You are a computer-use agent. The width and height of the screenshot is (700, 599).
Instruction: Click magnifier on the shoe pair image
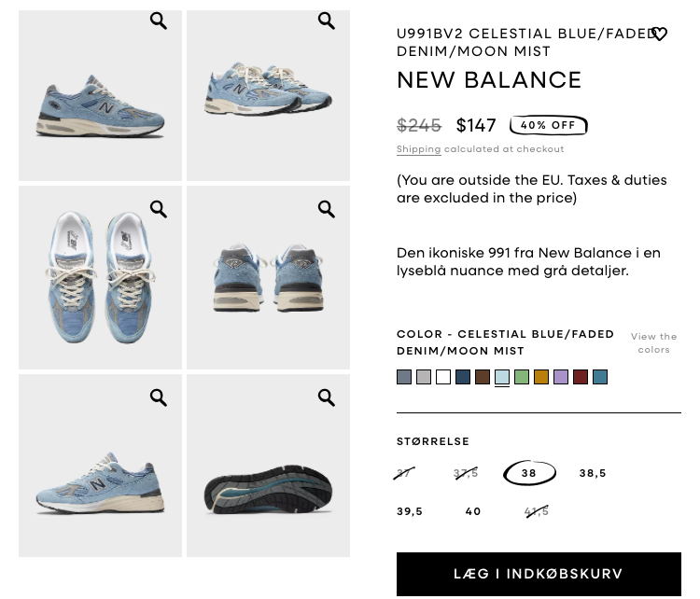(x=327, y=21)
